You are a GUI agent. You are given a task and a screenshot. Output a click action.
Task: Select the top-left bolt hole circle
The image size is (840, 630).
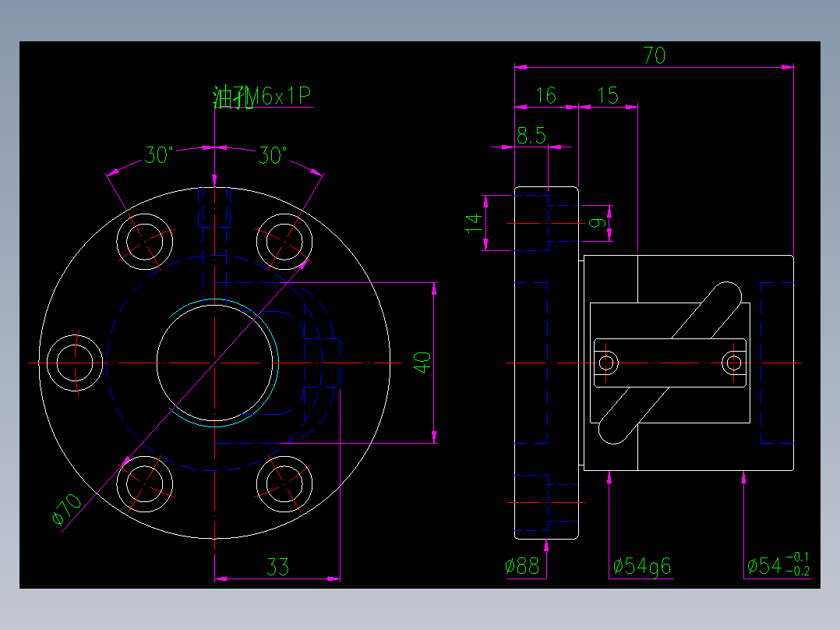coord(145,243)
